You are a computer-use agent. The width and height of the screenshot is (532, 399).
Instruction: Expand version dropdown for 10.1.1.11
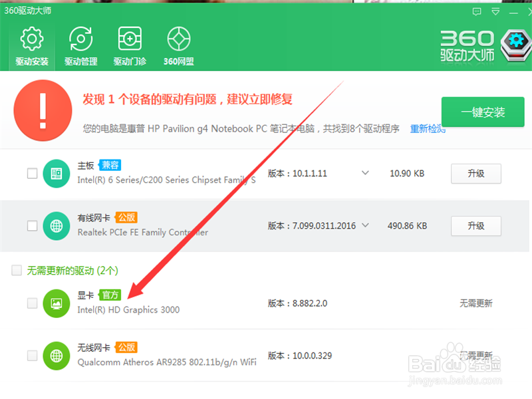(365, 173)
